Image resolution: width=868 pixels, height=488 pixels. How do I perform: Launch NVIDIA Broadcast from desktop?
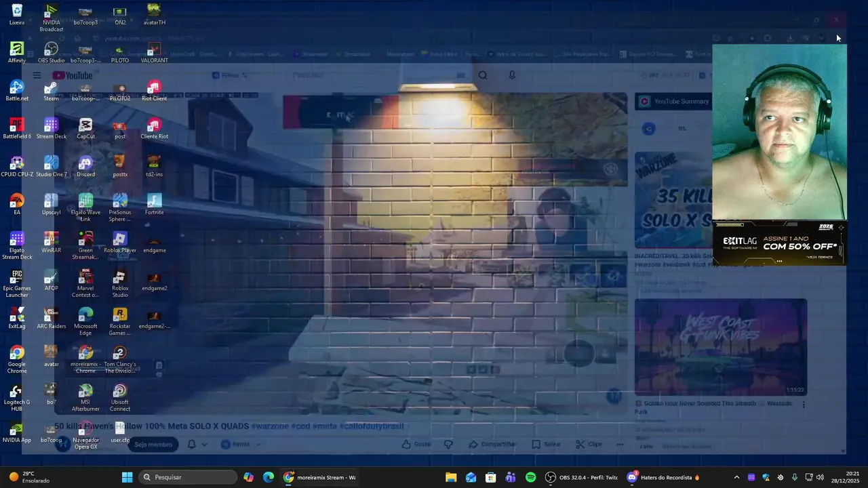point(51,18)
